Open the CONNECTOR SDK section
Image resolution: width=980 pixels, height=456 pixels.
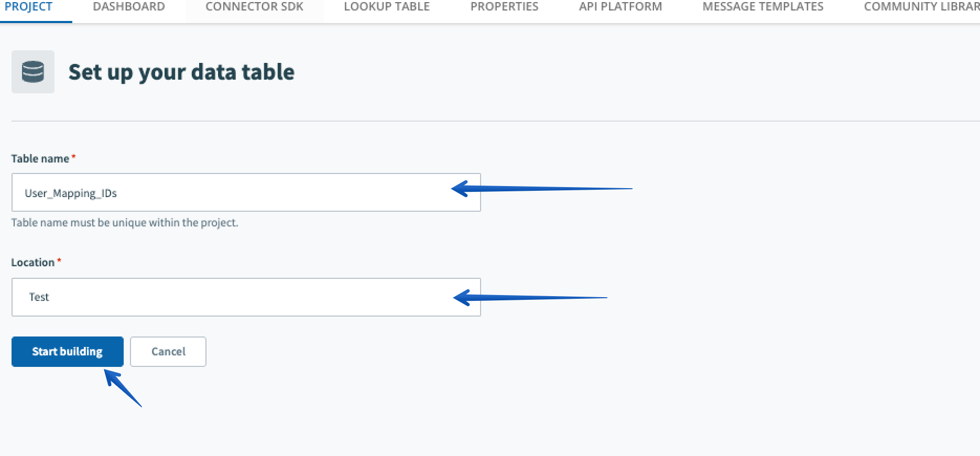click(254, 7)
